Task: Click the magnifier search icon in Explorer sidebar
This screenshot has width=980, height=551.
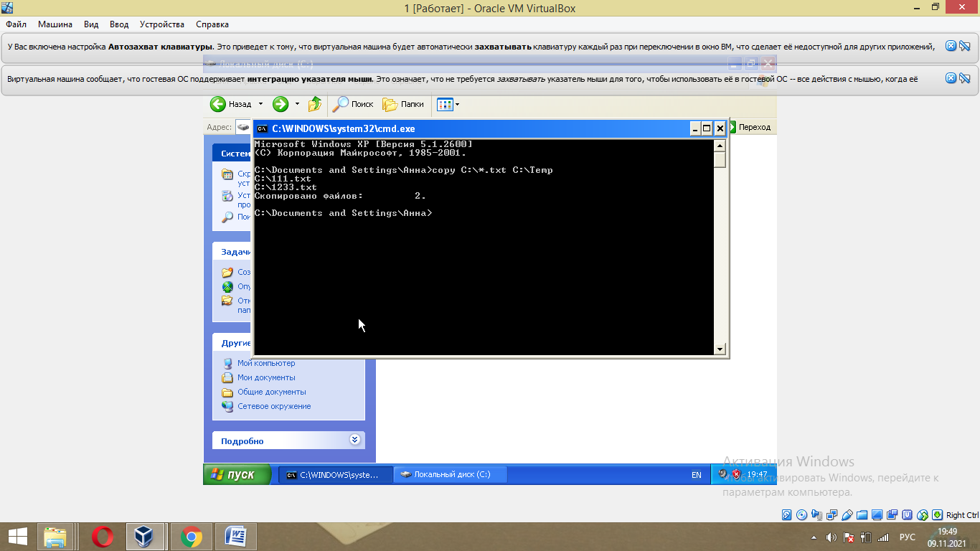Action: click(227, 217)
